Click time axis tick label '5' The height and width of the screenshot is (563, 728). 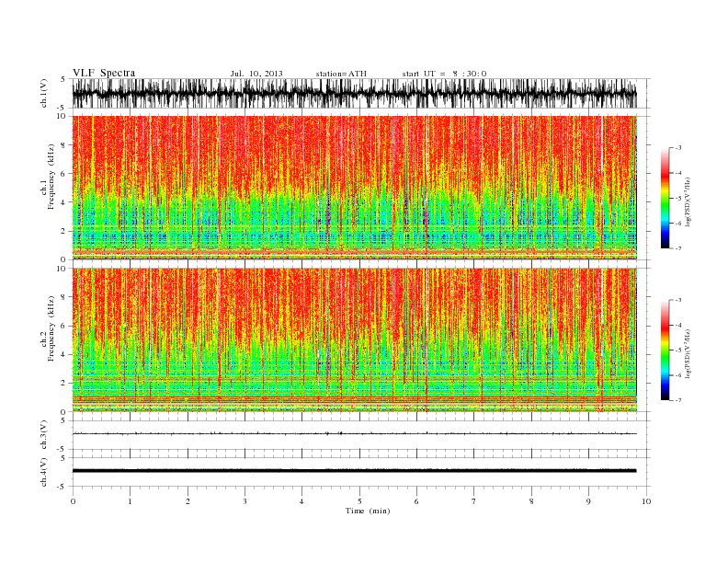(x=359, y=501)
